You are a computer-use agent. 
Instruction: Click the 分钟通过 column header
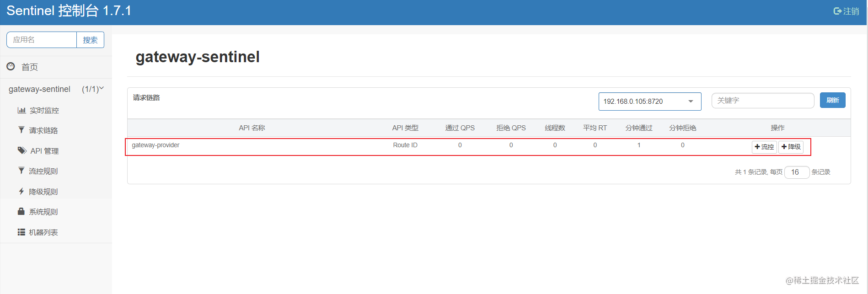[639, 128]
